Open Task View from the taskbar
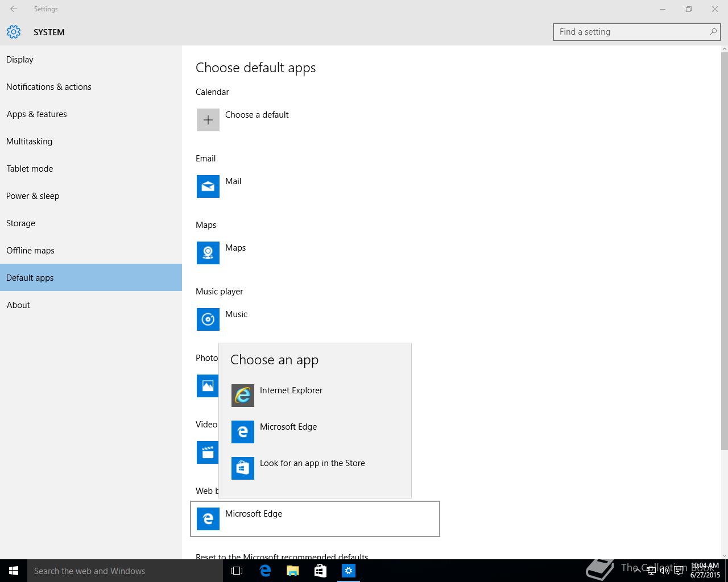Screen dimensions: 728x582 236,571
